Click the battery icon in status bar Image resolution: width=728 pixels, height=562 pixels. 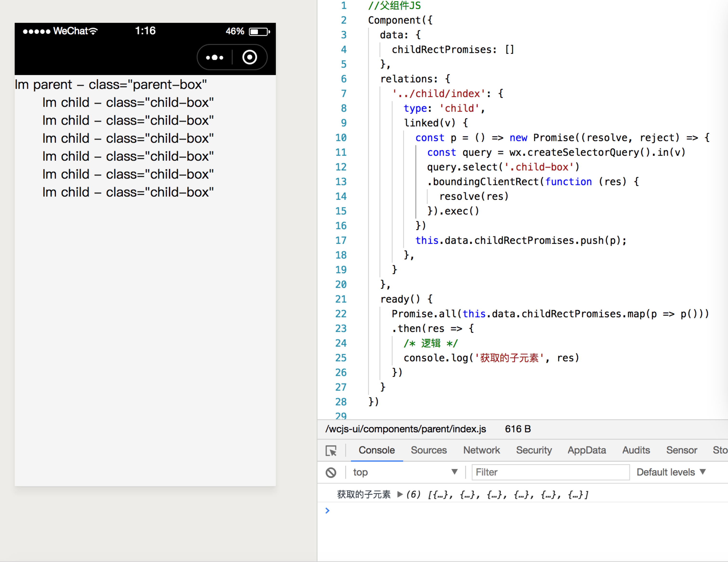click(x=259, y=32)
